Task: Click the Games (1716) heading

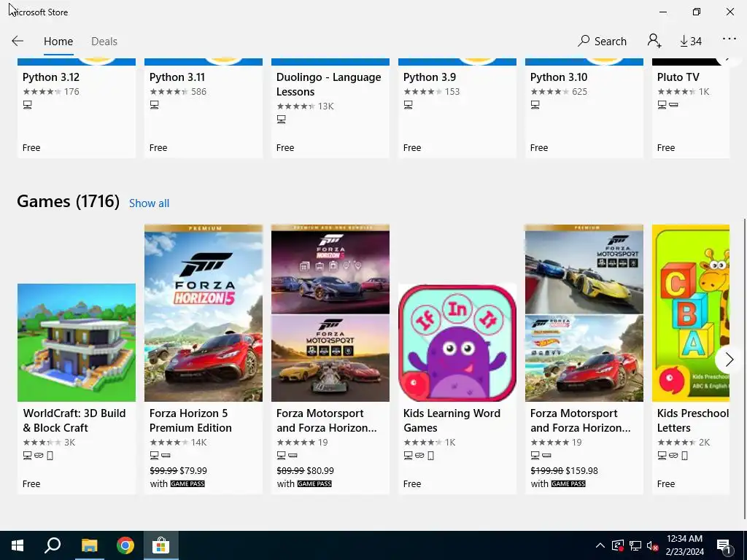Action: click(68, 201)
